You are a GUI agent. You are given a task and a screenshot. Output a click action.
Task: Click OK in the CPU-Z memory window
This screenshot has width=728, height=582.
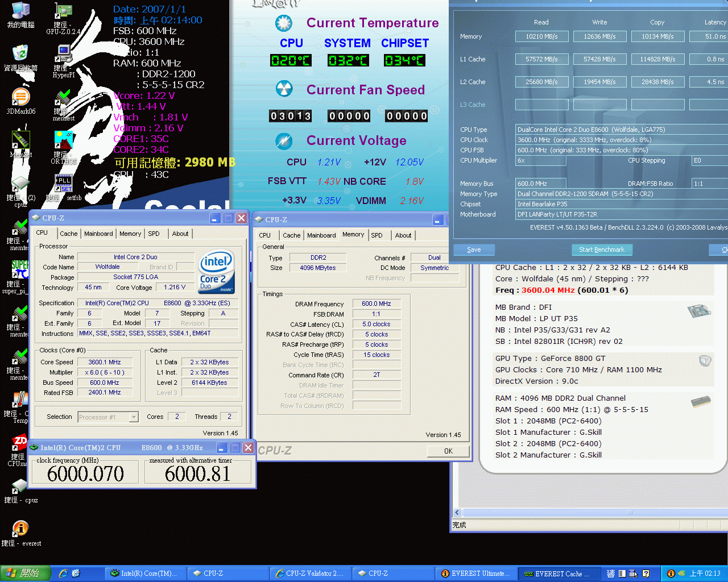(x=448, y=451)
